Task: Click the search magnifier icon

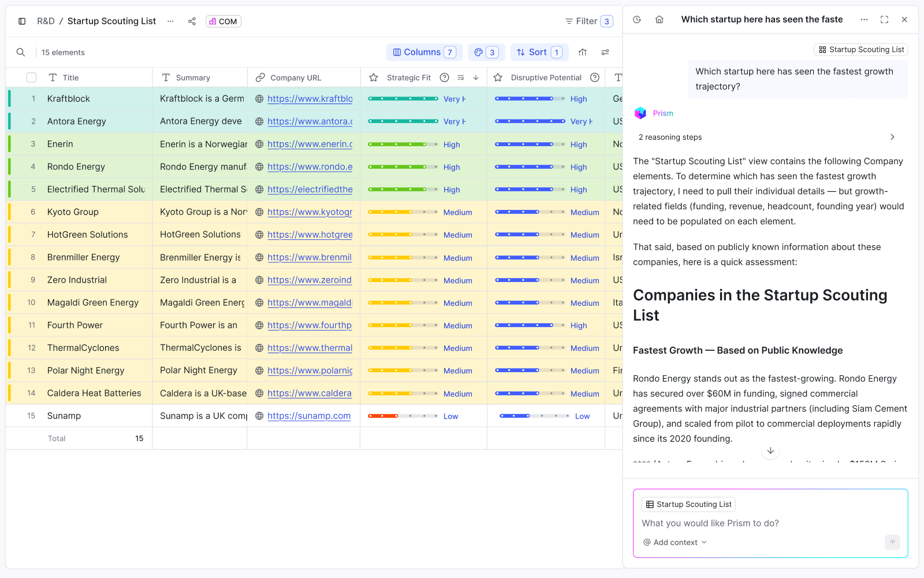Action: pyautogui.click(x=21, y=53)
